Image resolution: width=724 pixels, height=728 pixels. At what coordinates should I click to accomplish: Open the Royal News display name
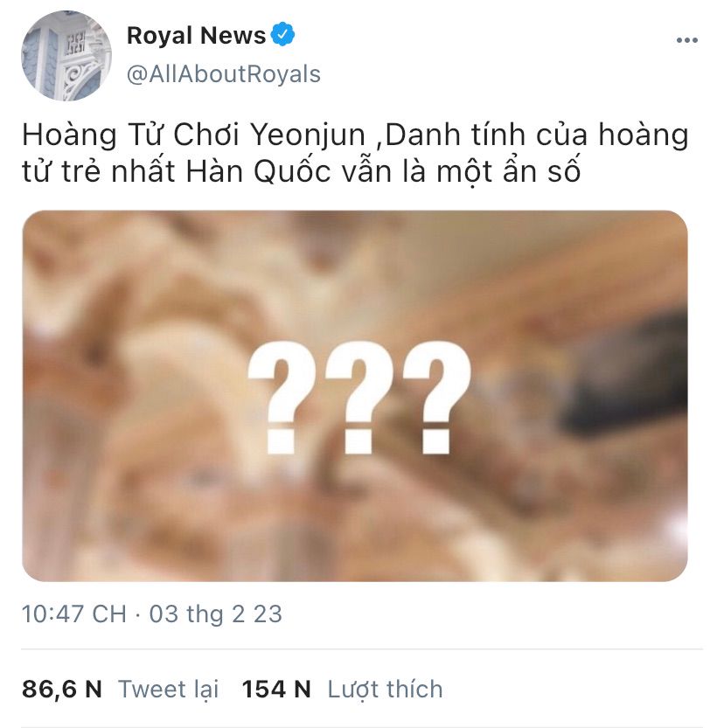pyautogui.click(x=196, y=35)
